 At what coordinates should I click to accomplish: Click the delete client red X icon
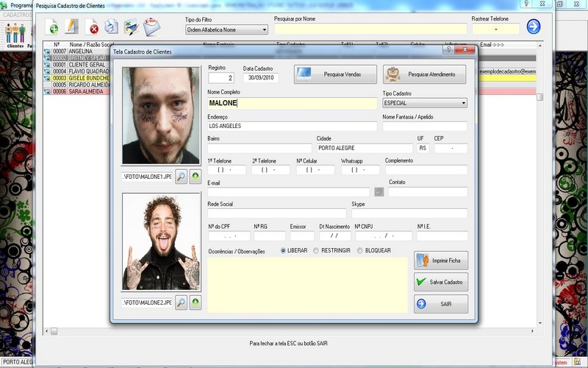tap(91, 27)
